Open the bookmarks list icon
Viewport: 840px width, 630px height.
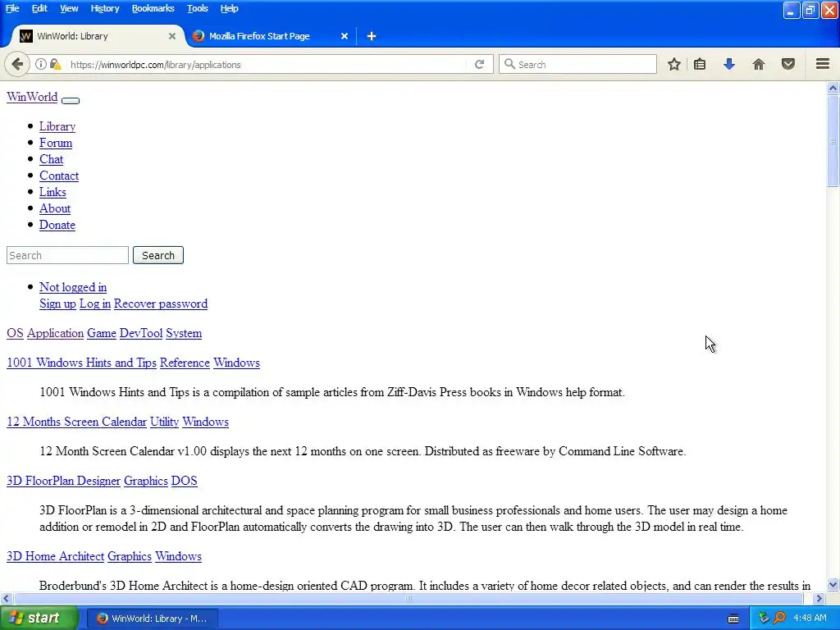coord(700,64)
